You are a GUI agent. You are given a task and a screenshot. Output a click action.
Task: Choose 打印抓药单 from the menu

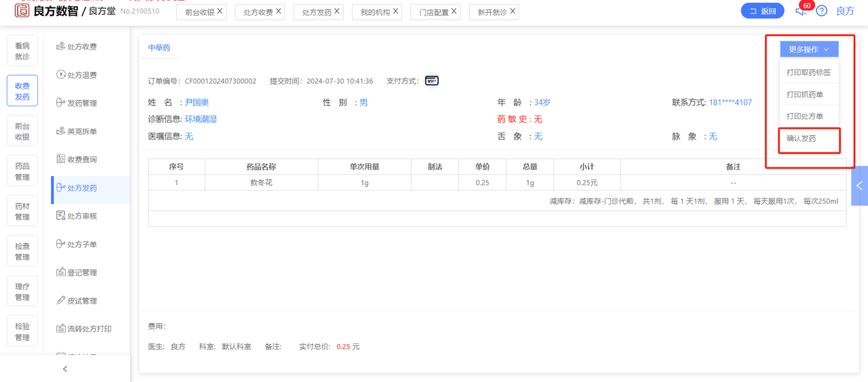pyautogui.click(x=808, y=94)
